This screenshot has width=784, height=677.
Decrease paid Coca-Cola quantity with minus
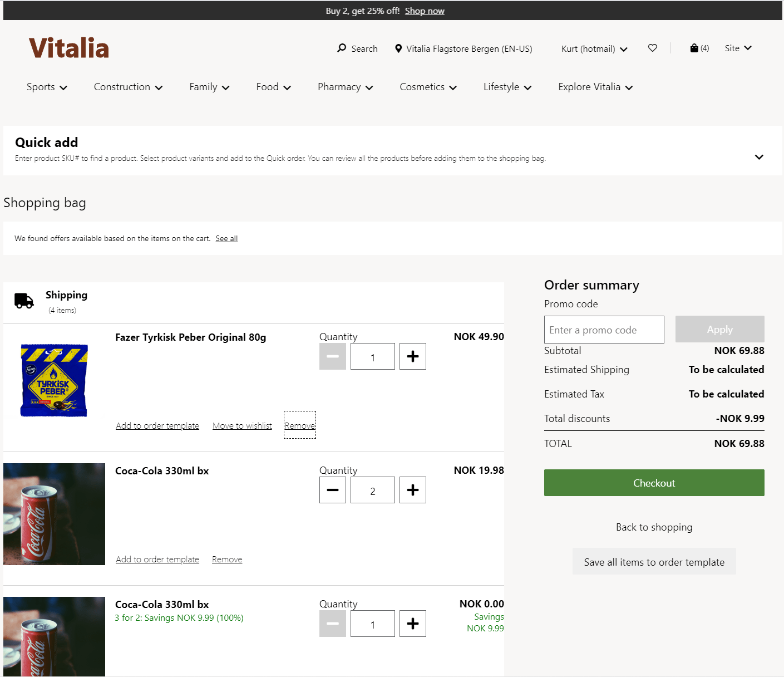[333, 490]
